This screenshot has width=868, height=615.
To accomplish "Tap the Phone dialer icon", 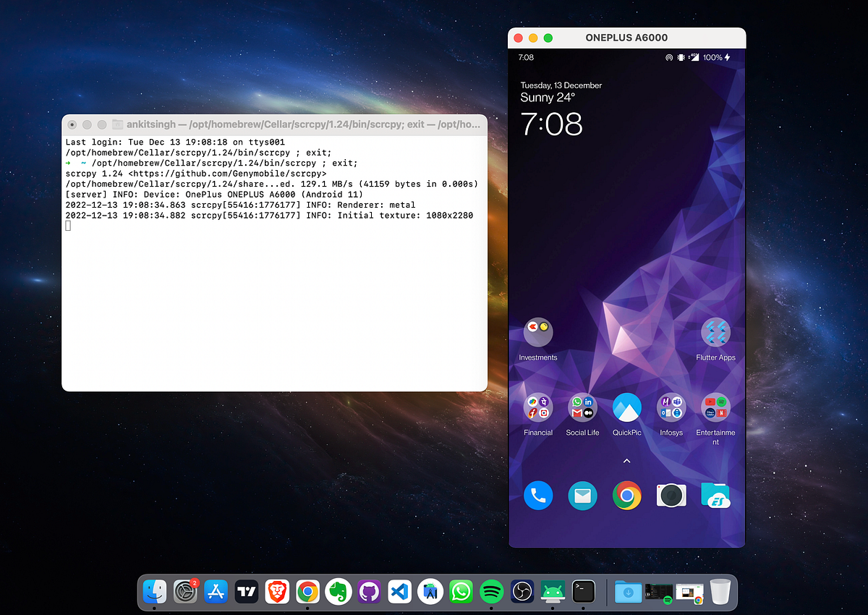I will pyautogui.click(x=538, y=495).
